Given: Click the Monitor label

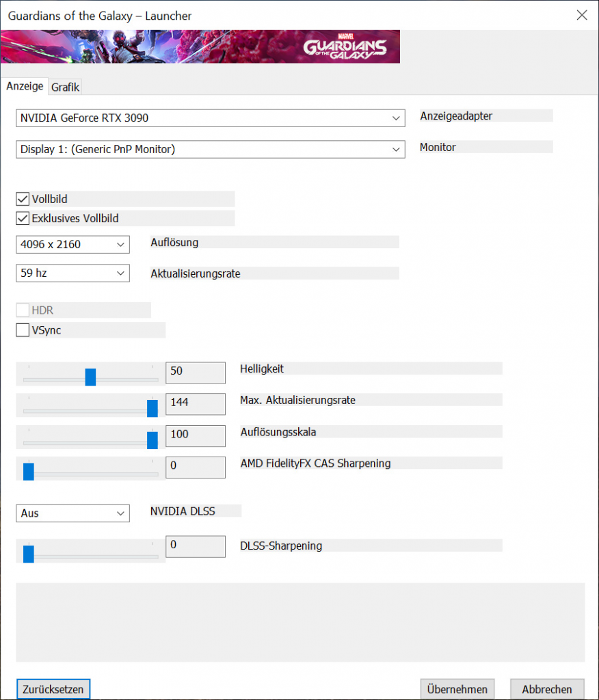Looking at the screenshot, I should pyautogui.click(x=438, y=148).
